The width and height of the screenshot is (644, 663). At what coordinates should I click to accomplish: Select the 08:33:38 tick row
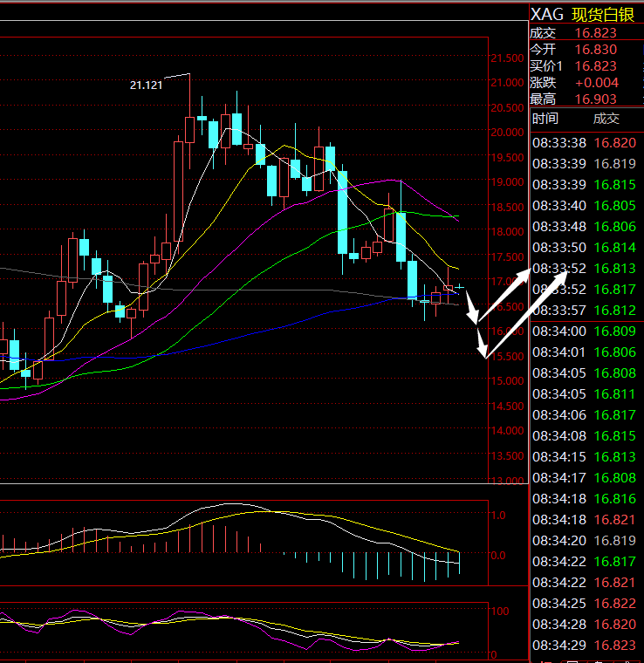[x=584, y=143]
